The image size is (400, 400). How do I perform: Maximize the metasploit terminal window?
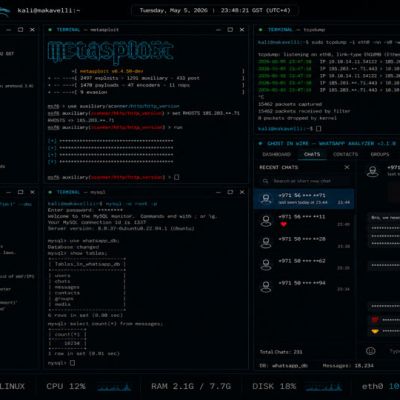pos(230,30)
